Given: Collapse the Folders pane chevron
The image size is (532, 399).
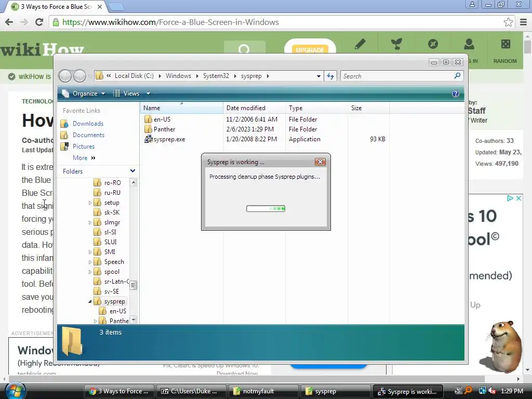Looking at the screenshot, I should 132,171.
